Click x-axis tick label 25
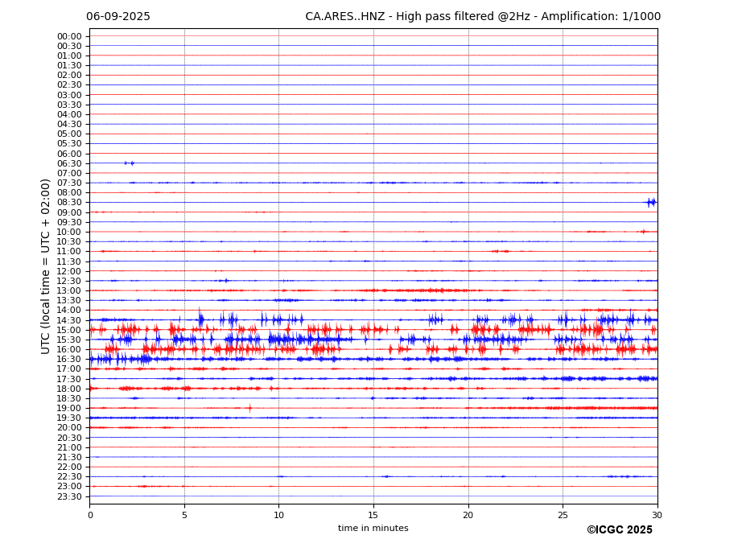Viewport: 746px width, 560px height. tap(563, 515)
